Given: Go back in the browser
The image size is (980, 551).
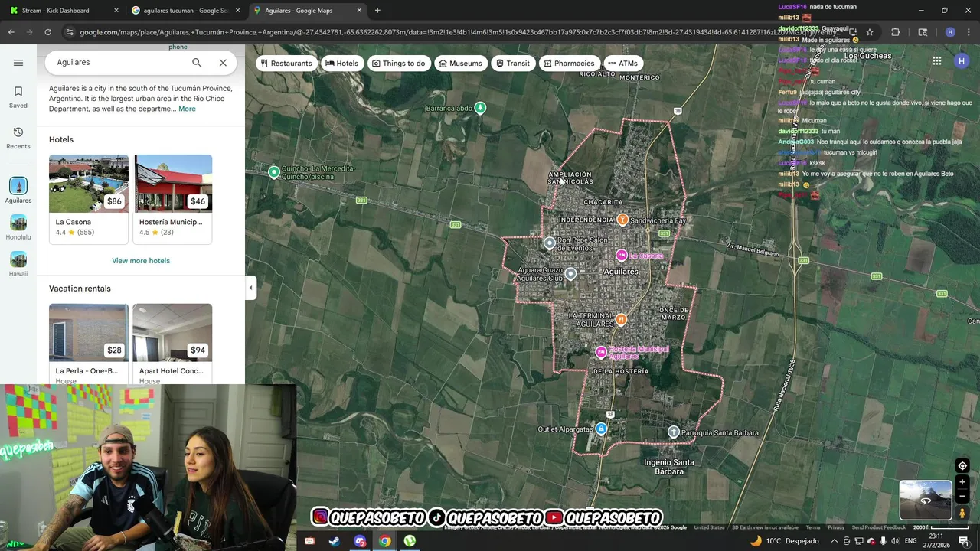Looking at the screenshot, I should click(x=11, y=32).
